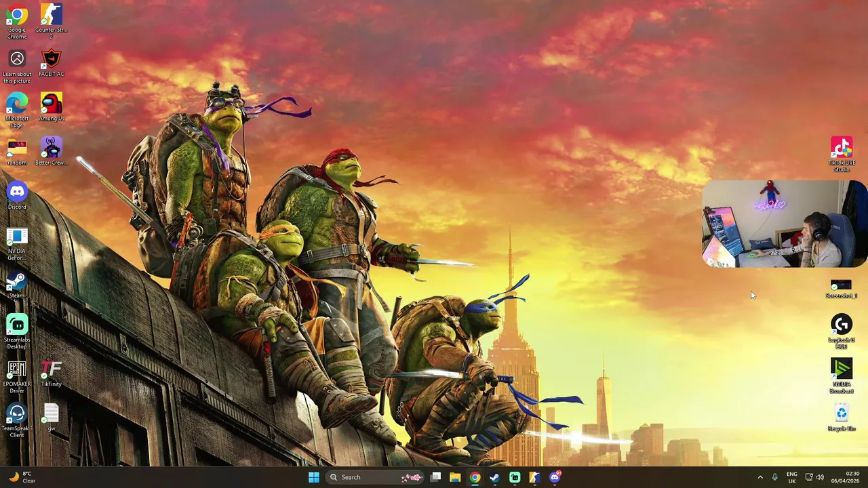Open Task View from the taskbar
This screenshot has height=488, width=868.
(x=436, y=477)
